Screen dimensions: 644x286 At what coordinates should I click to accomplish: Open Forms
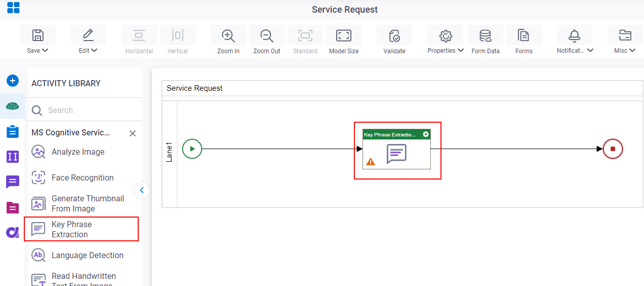tap(524, 35)
